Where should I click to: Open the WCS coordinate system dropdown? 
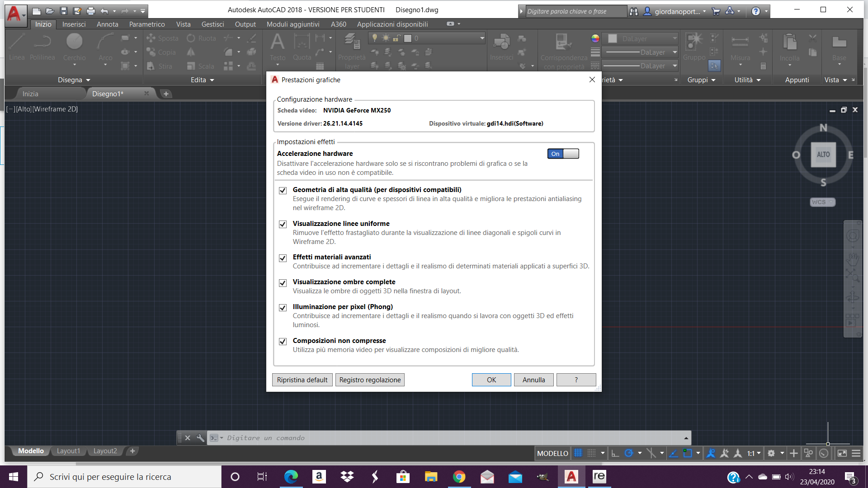coord(822,202)
